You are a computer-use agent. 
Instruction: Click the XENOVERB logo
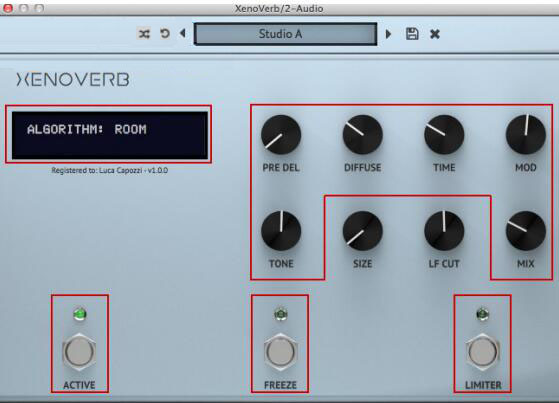(73, 79)
